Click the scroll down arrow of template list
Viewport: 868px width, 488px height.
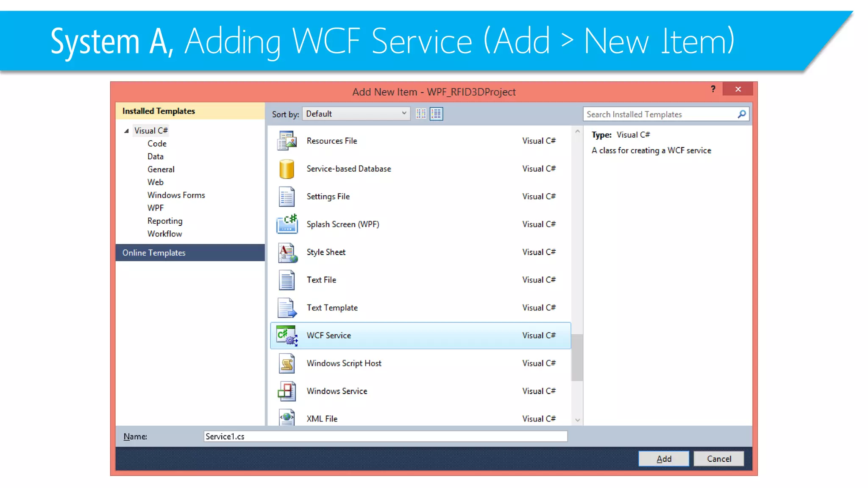click(x=577, y=420)
